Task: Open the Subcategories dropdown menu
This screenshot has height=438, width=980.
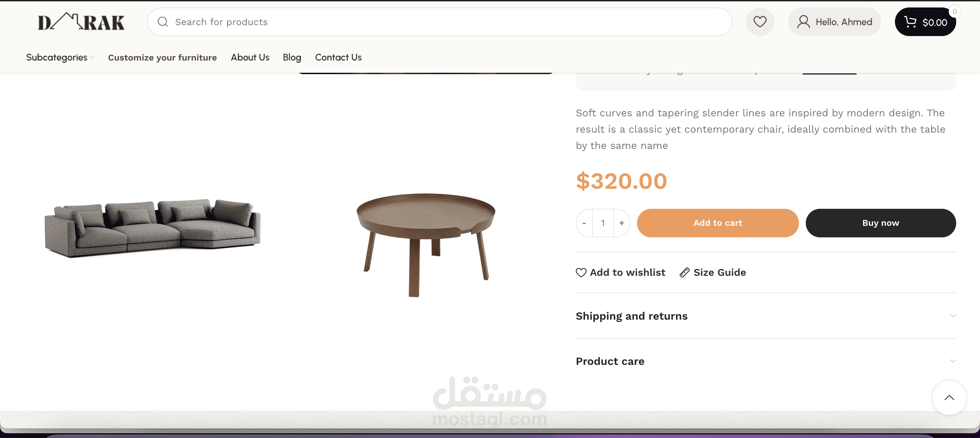Action: (60, 57)
